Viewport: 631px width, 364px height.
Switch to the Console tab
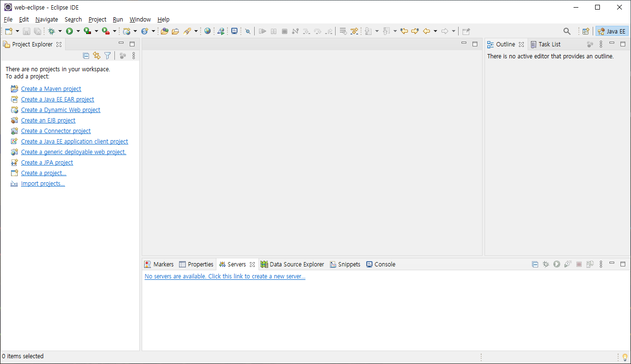pyautogui.click(x=380, y=264)
